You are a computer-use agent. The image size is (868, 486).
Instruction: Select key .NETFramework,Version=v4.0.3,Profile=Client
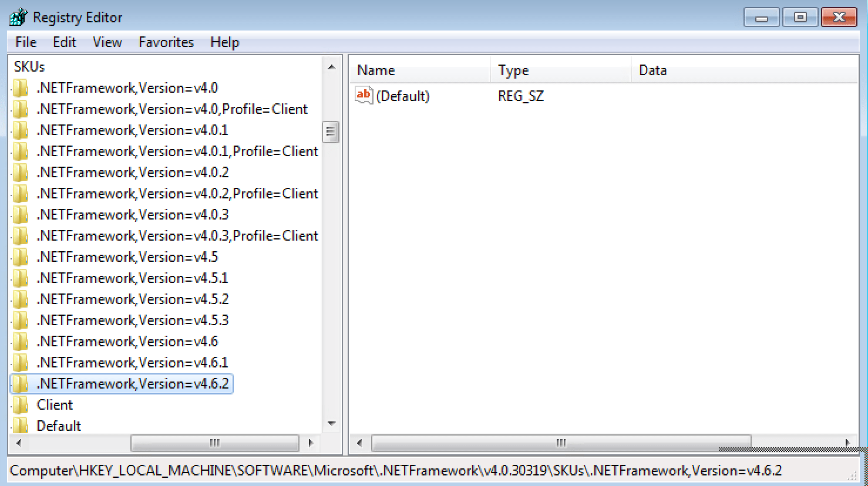[177, 236]
